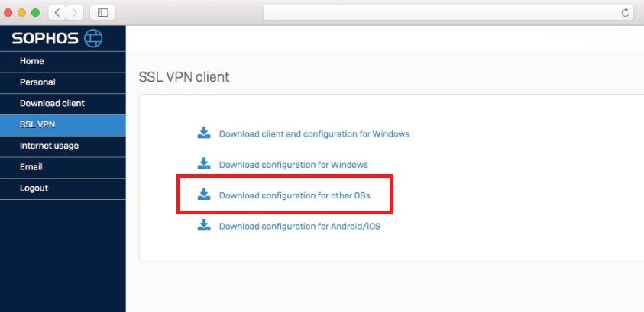Click download icon for Android/iOS configuration
Image resolution: width=644 pixels, height=312 pixels.
pyautogui.click(x=204, y=225)
